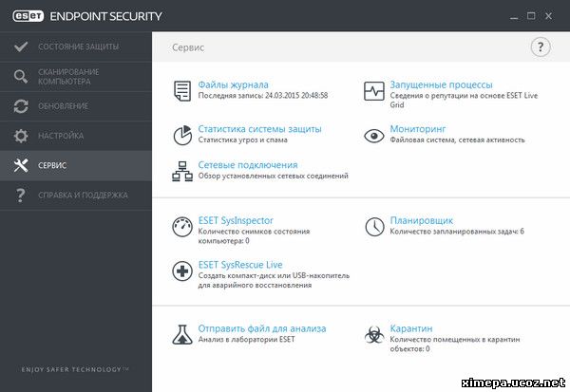Click the eye icon for Мониторинг
570x392 pixels.
point(374,134)
